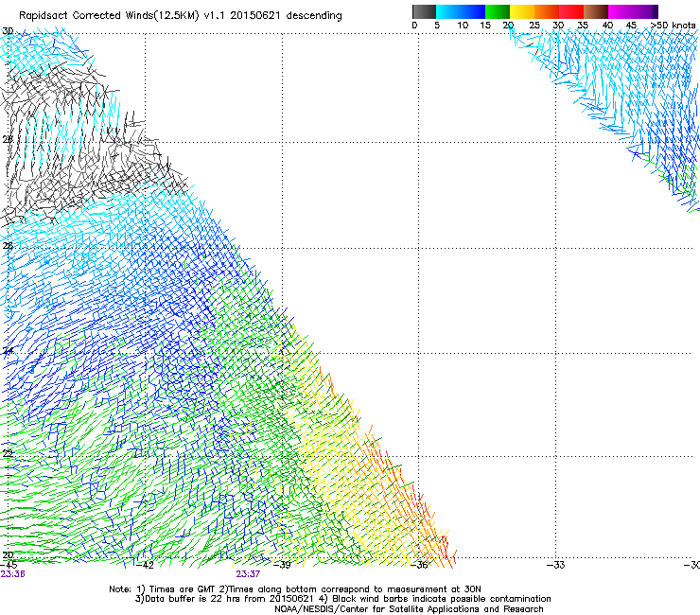This screenshot has height=615, width=700.
Task: Click the '35' label on the speed scale
Action: 583,26
